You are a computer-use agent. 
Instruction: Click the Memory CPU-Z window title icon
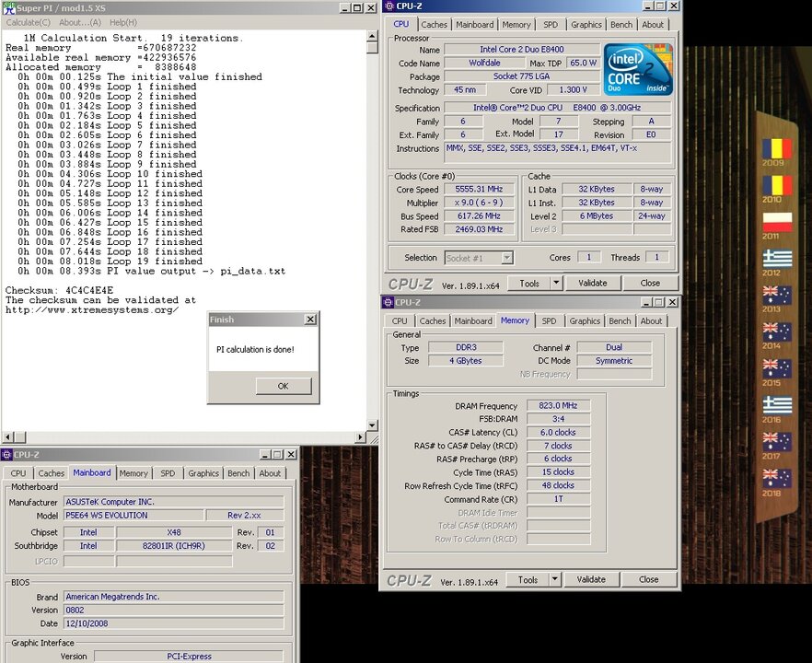[388, 302]
